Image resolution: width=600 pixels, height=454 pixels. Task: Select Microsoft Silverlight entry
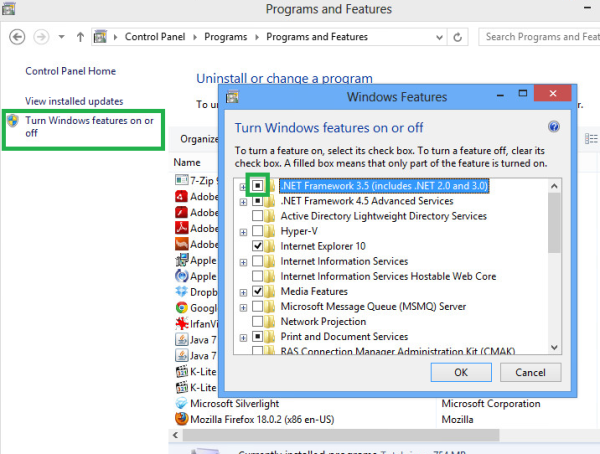pyautogui.click(x=235, y=403)
